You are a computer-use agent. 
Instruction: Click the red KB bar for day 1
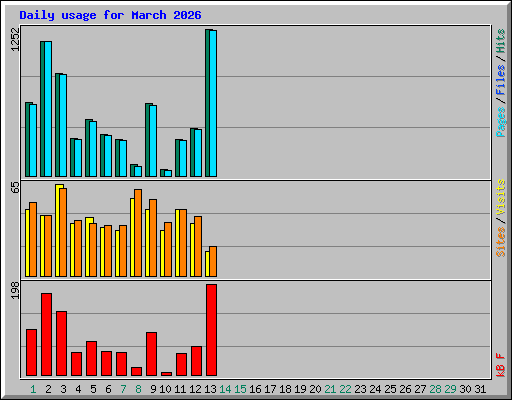(x=31, y=353)
